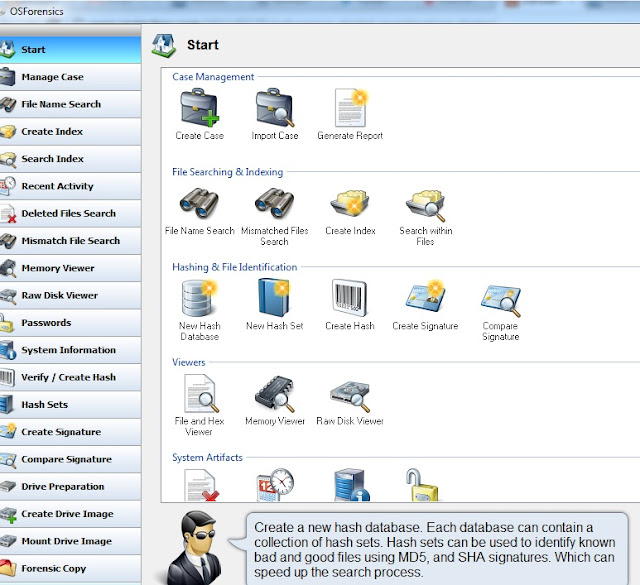640x585 pixels.
Task: Select Deleted Files Search sidebar item
Action: pyautogui.click(x=70, y=214)
